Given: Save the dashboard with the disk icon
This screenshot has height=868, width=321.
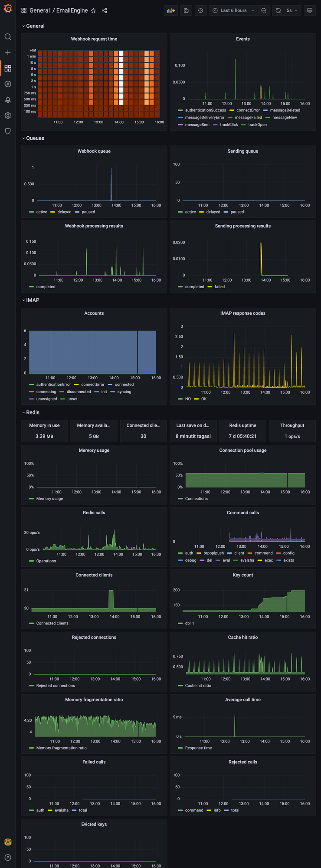Looking at the screenshot, I should [186, 10].
